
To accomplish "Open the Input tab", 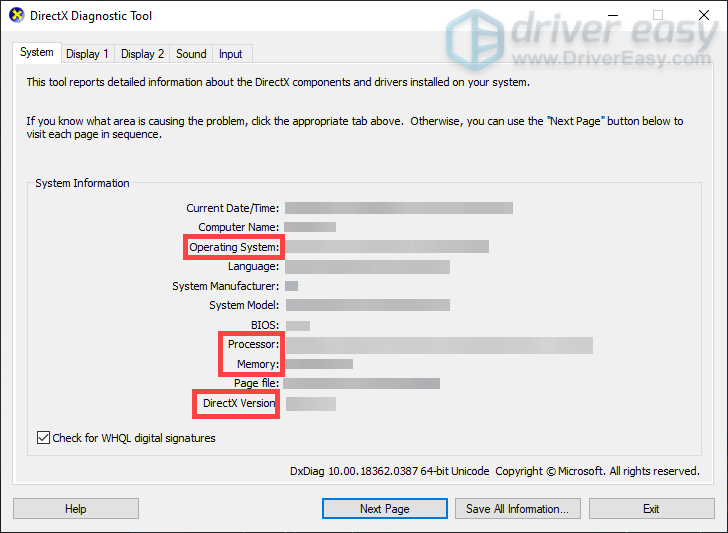I will tap(231, 54).
